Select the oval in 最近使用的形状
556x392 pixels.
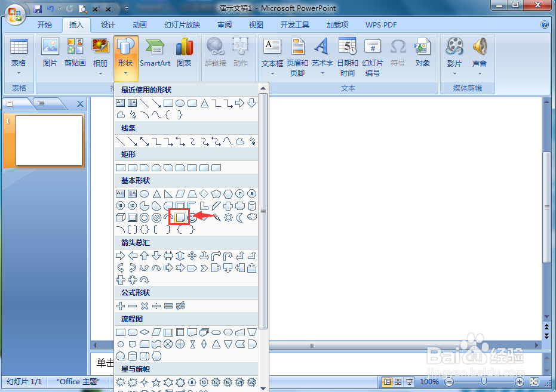point(180,103)
